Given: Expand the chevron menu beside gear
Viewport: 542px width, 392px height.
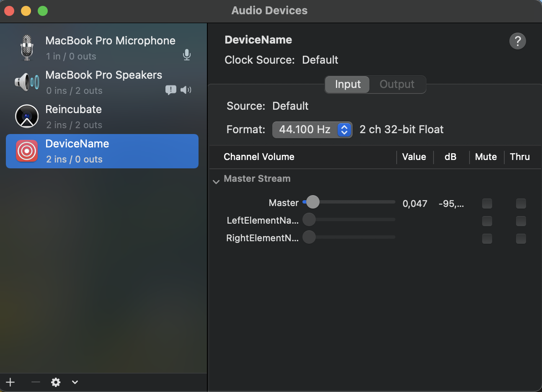Looking at the screenshot, I should pyautogui.click(x=75, y=382).
